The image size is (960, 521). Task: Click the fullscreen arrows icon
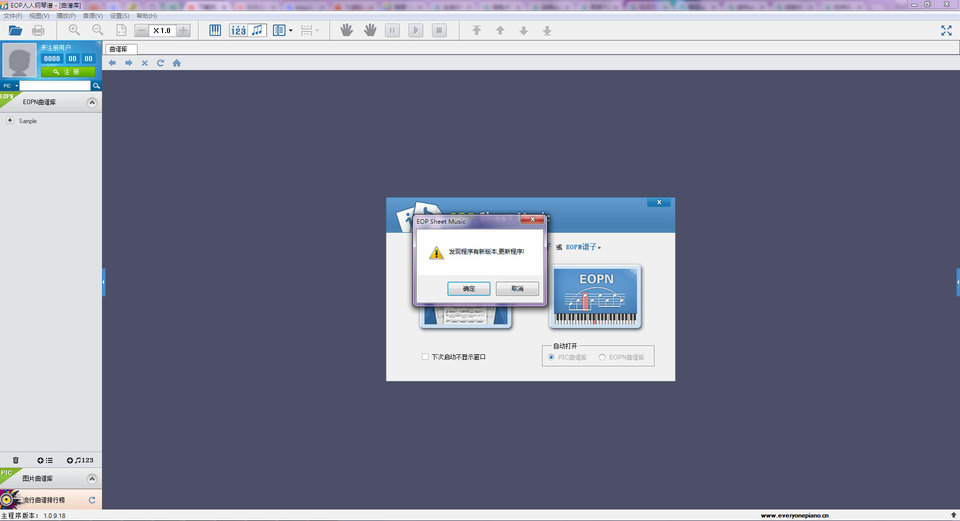coord(946,31)
